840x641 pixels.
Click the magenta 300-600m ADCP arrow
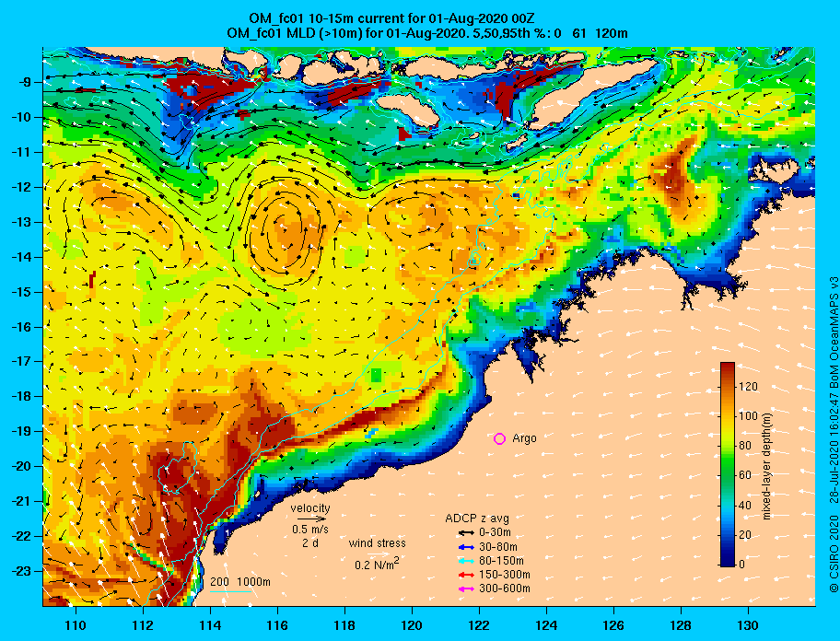click(x=466, y=589)
